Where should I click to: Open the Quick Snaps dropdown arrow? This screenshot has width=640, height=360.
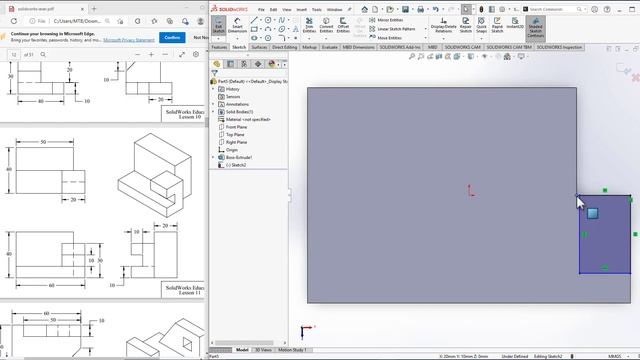click(x=481, y=39)
